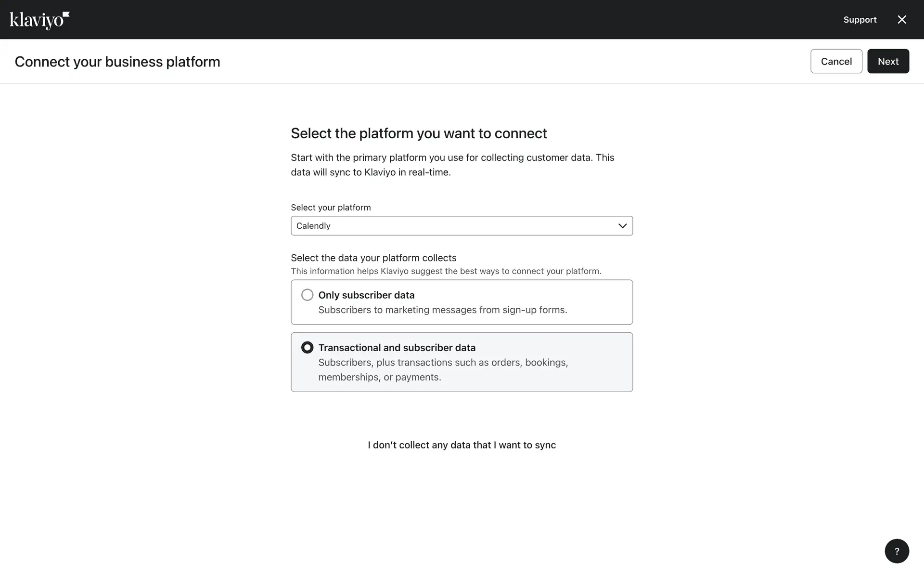Viewport: 924px width, 578px height.
Task: Click the platform dropdown chevron arrow
Action: pyautogui.click(x=622, y=226)
